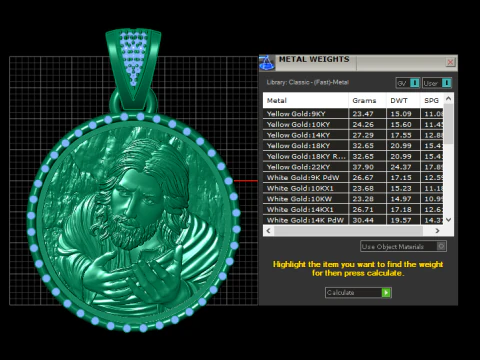This screenshot has width=480, height=360.
Task: Click the vertical scrollbar thumb of the metal list
Action: [x=448, y=124]
